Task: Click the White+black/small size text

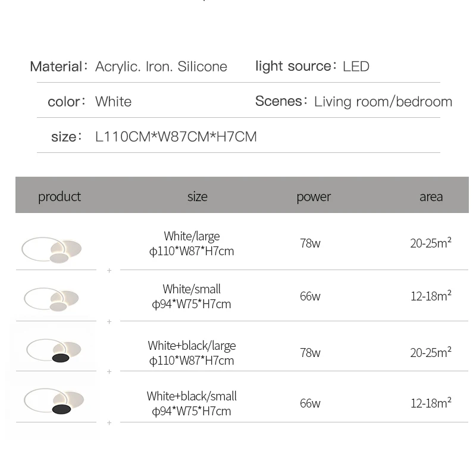Action: click(192, 403)
